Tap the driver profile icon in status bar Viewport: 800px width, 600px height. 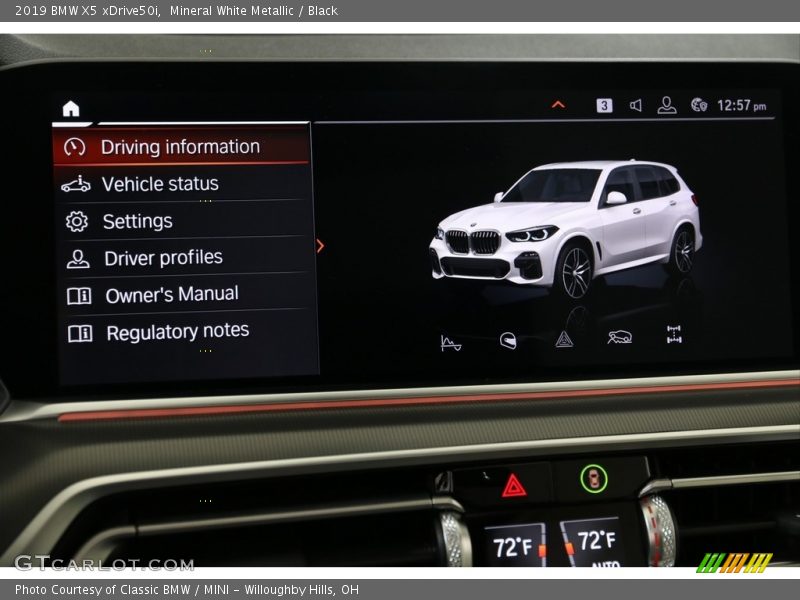point(667,105)
